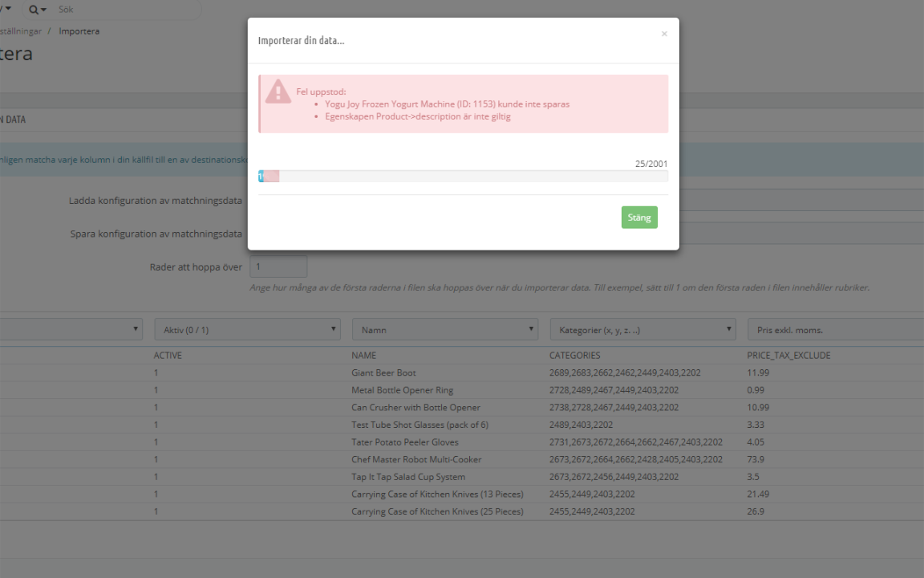Click 'Tap It Tap Salad Cup System' cell
The width and height of the screenshot is (924, 578).
tap(408, 477)
